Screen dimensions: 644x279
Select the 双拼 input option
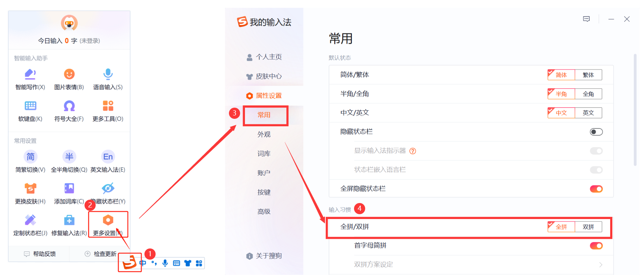[588, 227]
